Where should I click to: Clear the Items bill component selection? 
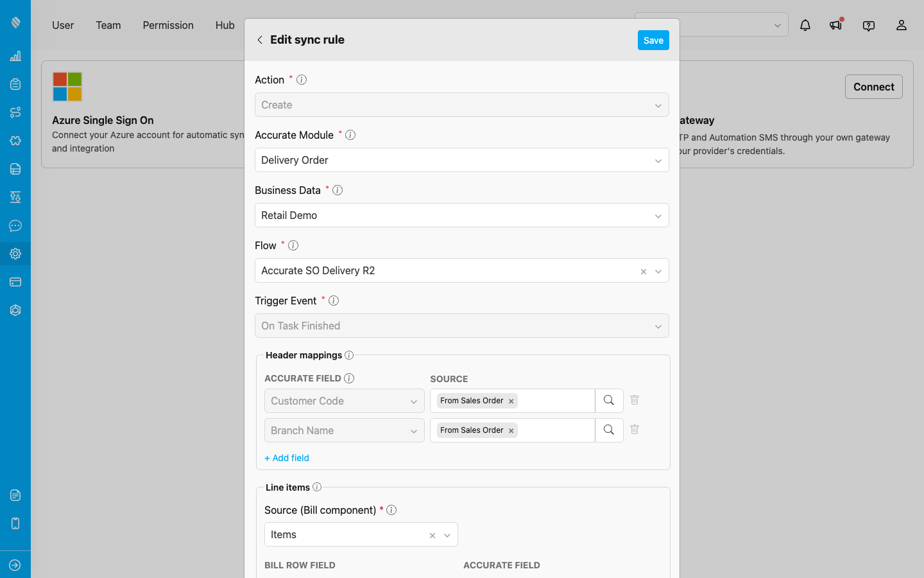click(432, 536)
